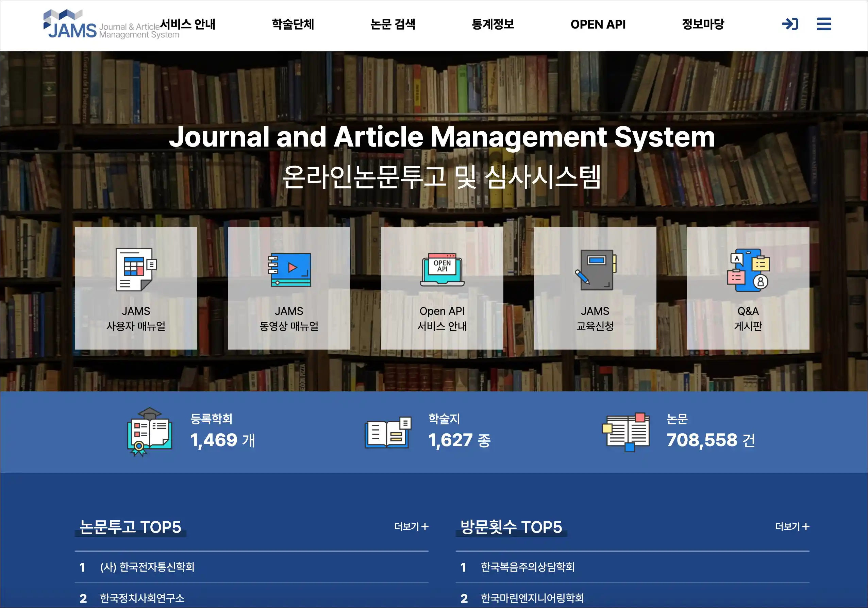Open the OPEN API menu
Screen dimensions: 868x608
tap(598, 24)
